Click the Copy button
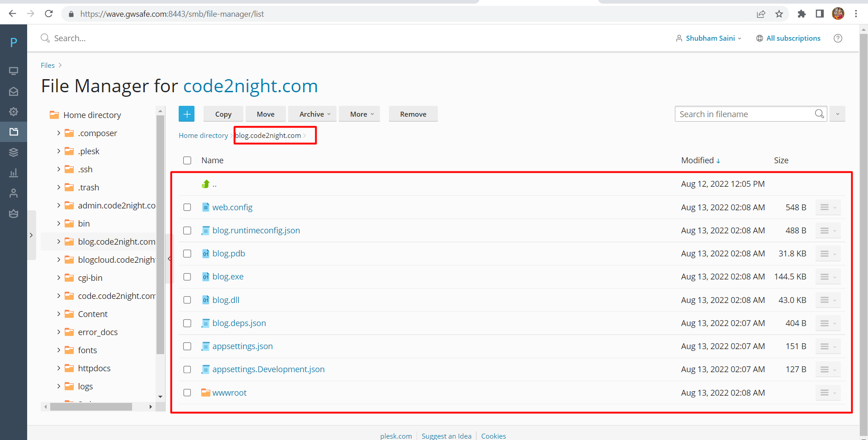 (223, 114)
